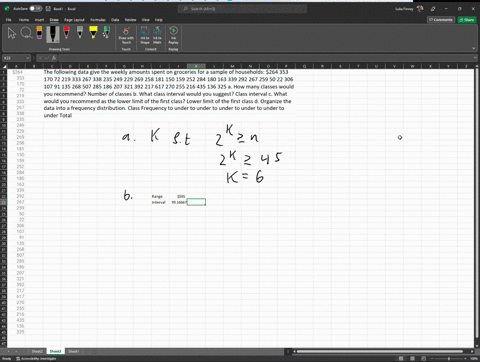Screen dimensions: 480x362
Task: Click the Insert Function fx icon
Action: click(x=54, y=58)
